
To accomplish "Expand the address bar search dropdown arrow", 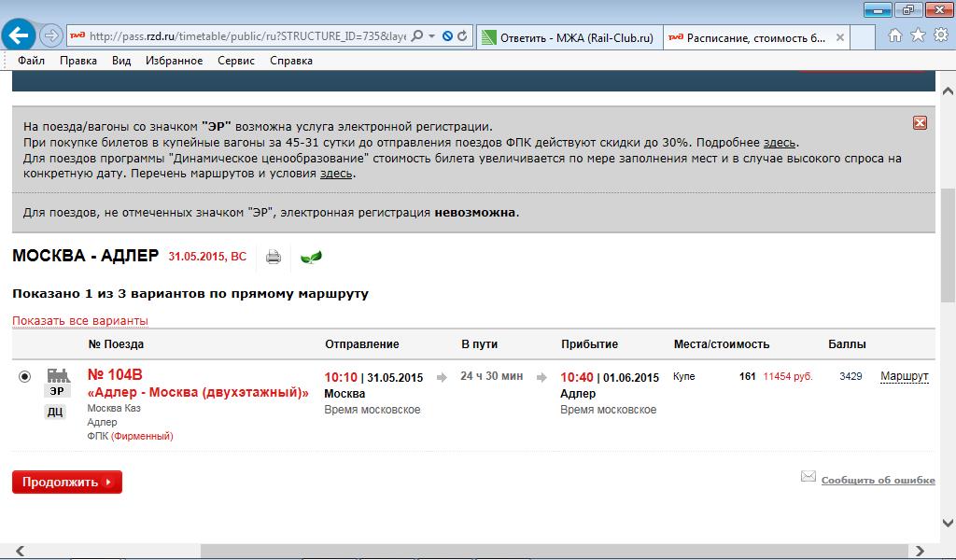I will coord(430,36).
